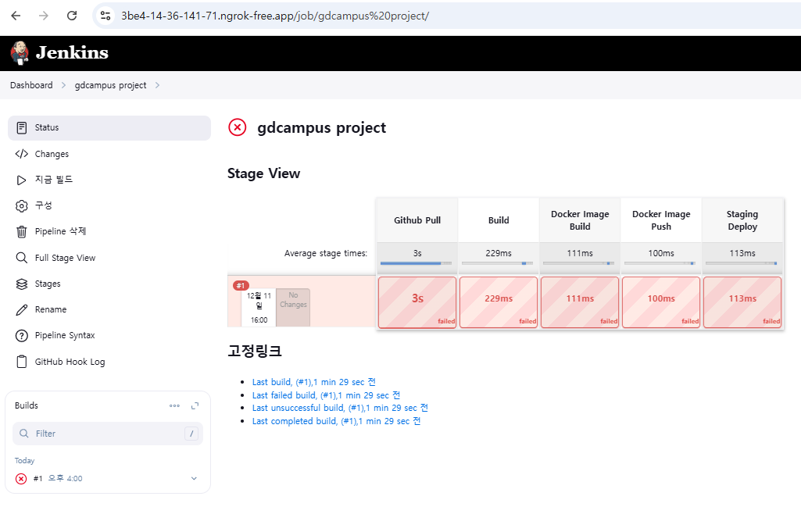Click the No Changes box for build #1

pyautogui.click(x=293, y=307)
